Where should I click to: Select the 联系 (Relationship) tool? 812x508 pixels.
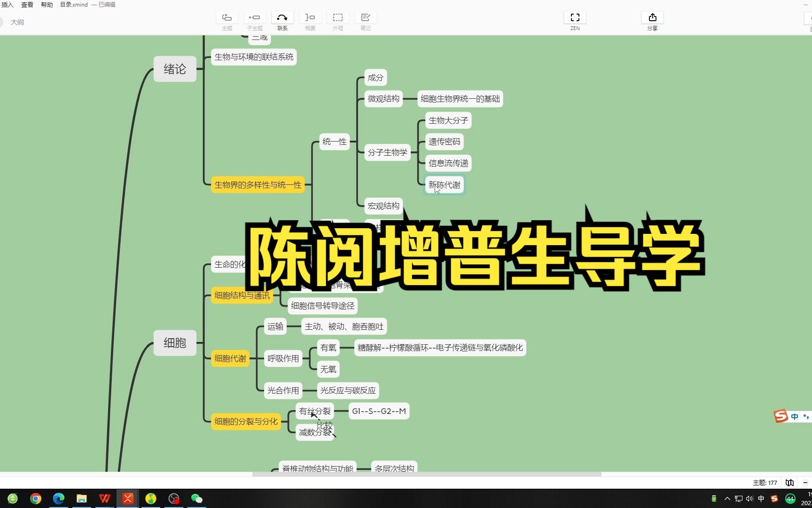[x=282, y=18]
